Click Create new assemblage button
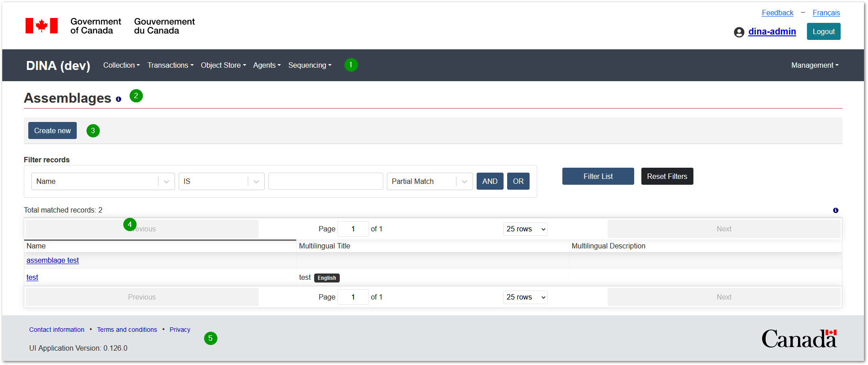Screen dimensions: 868x365 pyautogui.click(x=53, y=130)
